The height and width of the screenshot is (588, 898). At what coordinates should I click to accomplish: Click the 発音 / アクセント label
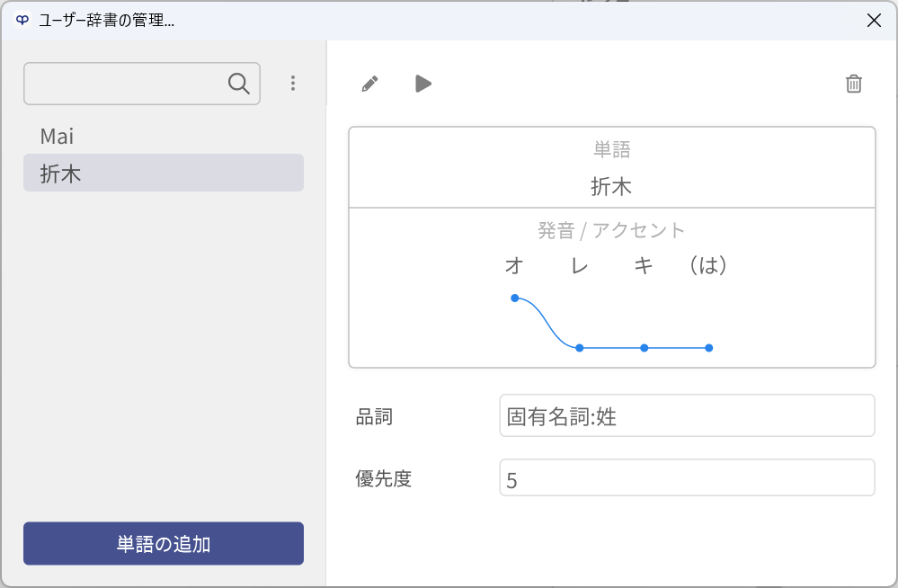[x=611, y=230]
